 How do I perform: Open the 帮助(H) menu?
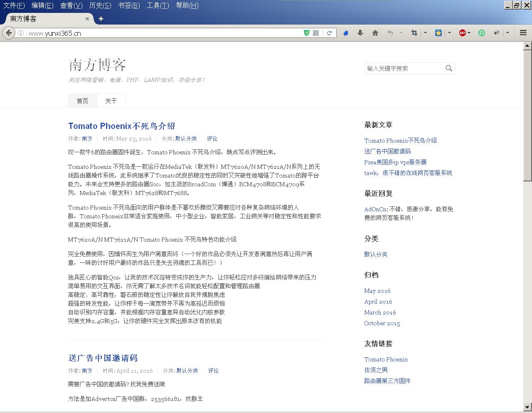(187, 5)
